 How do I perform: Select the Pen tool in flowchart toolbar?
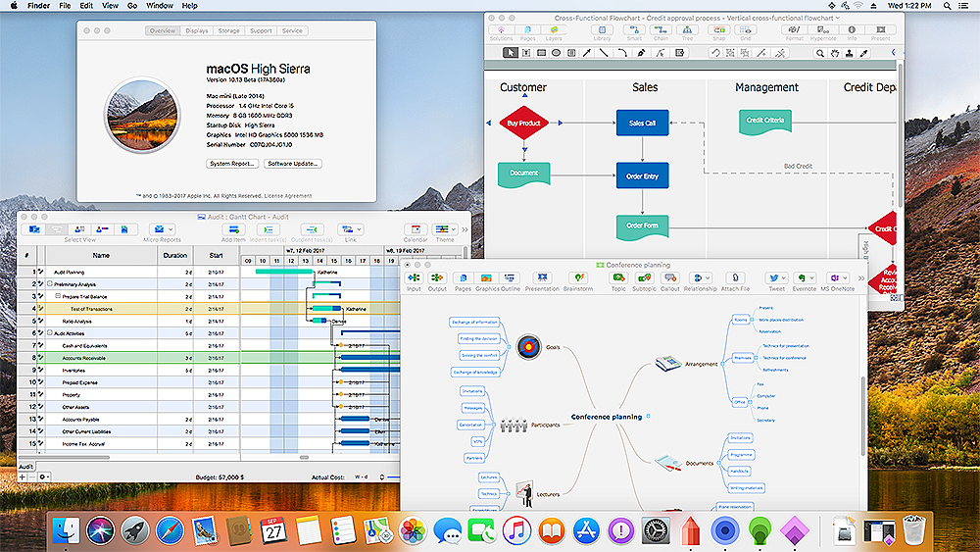point(641,53)
